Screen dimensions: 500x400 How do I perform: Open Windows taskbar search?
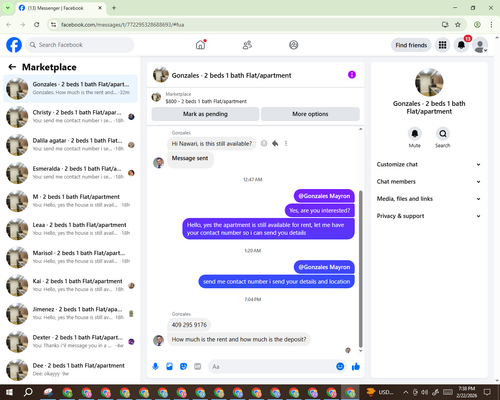(28, 392)
